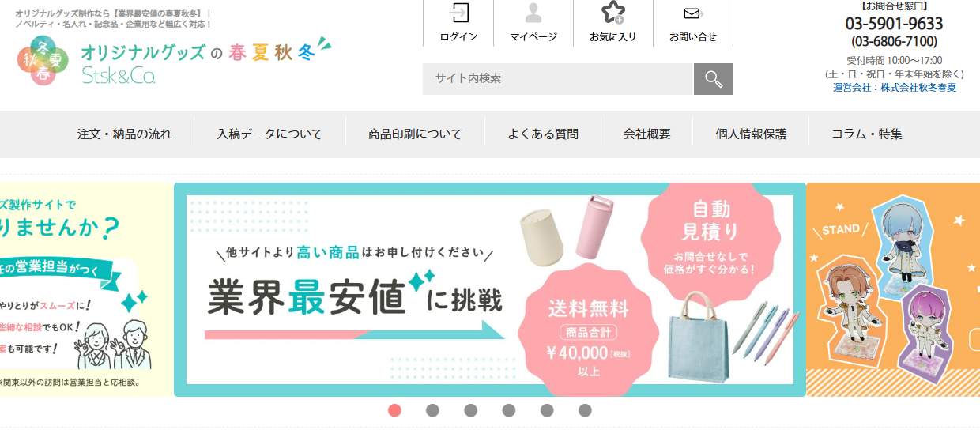Screen dimensions: 980x430
Task: Select the first pink carousel dot
Action: coord(394,410)
